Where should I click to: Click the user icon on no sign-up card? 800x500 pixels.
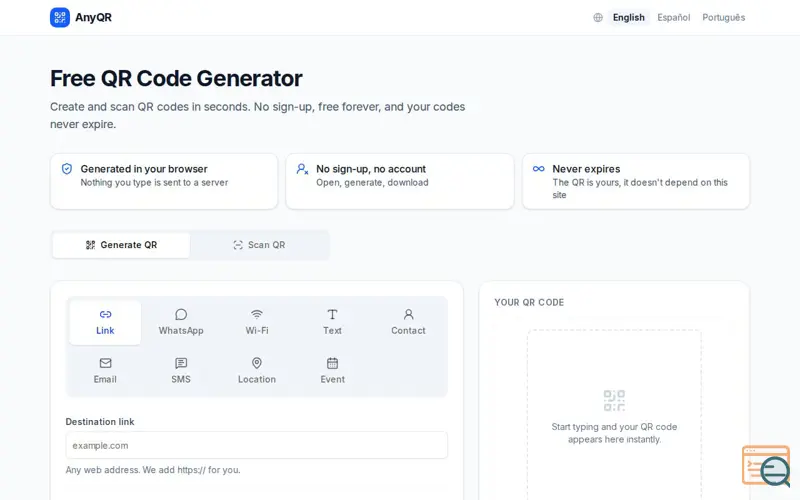pyautogui.click(x=303, y=169)
